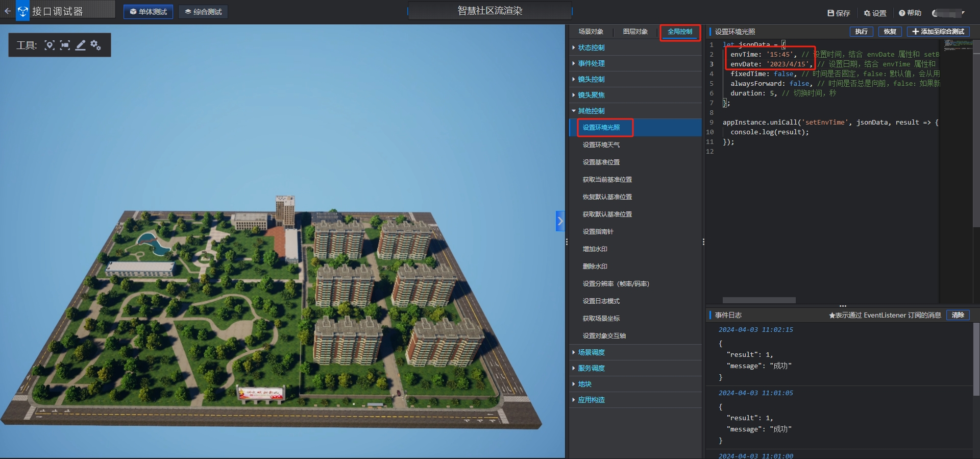The image size is (980, 459).
Task: Open the 场景对象 tab
Action: click(x=591, y=32)
